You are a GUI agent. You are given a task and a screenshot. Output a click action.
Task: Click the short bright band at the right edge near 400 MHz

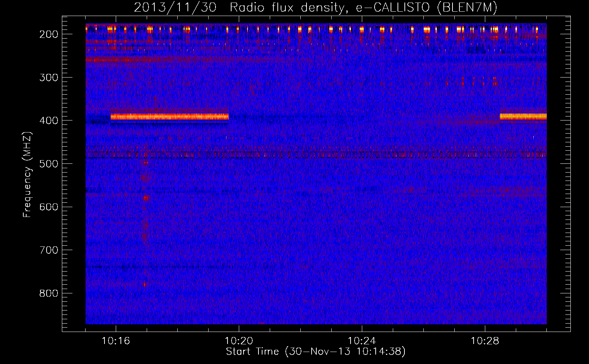pyautogui.click(x=523, y=116)
